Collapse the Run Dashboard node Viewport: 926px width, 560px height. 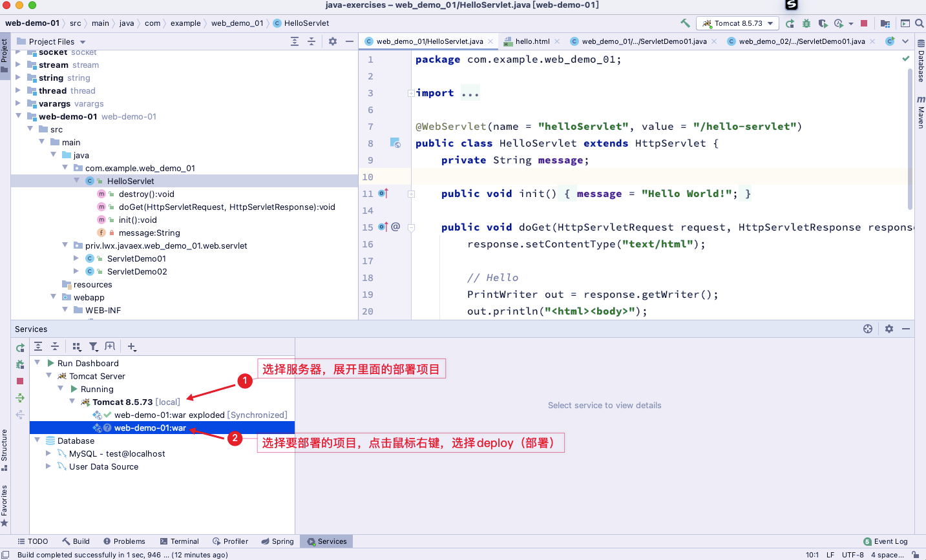click(x=37, y=363)
